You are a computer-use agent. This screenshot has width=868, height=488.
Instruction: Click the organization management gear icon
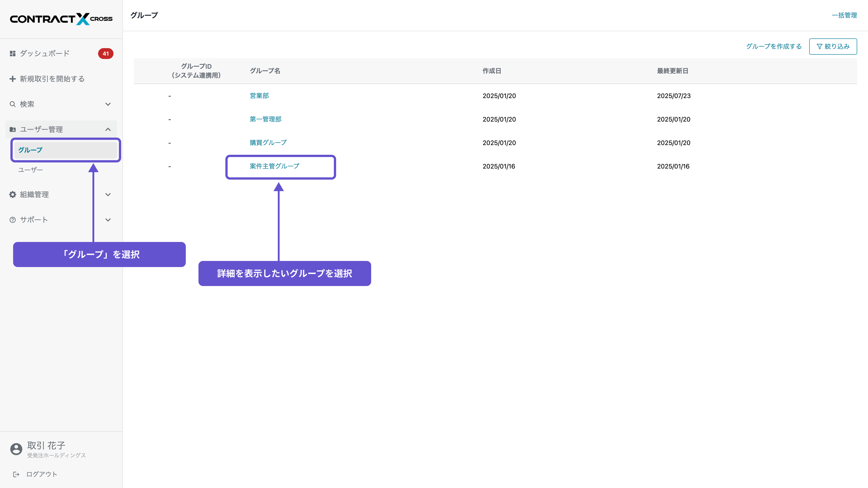point(12,195)
